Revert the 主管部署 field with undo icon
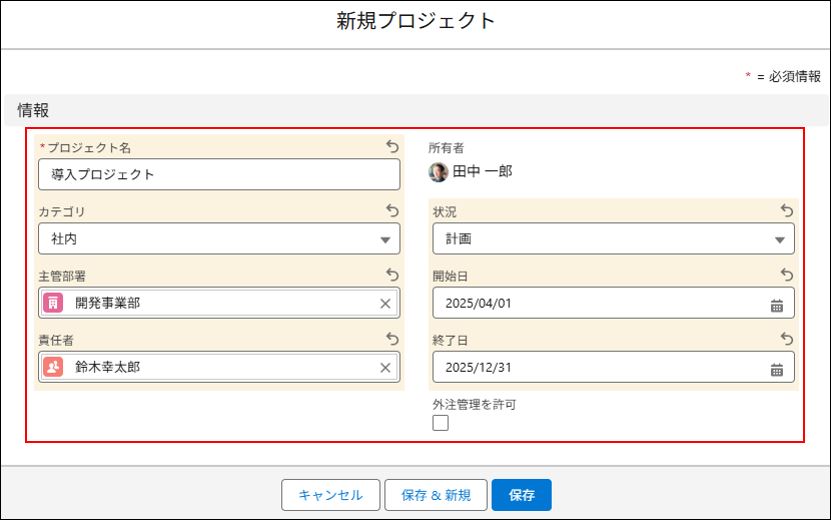831x520 pixels. pyautogui.click(x=392, y=275)
